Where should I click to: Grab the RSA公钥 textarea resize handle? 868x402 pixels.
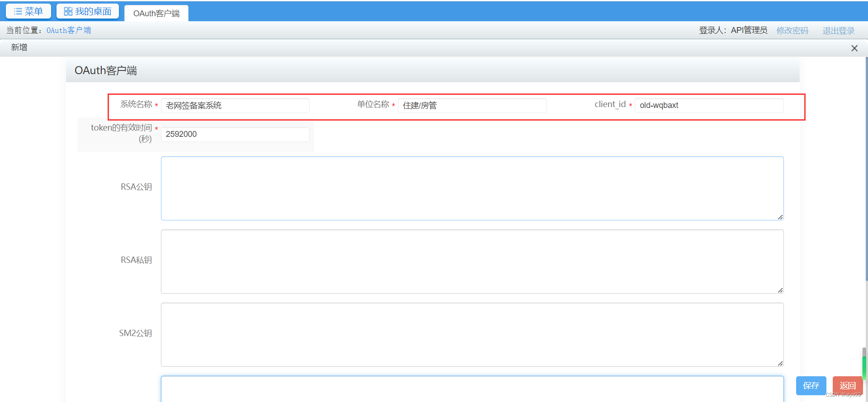pyautogui.click(x=780, y=217)
